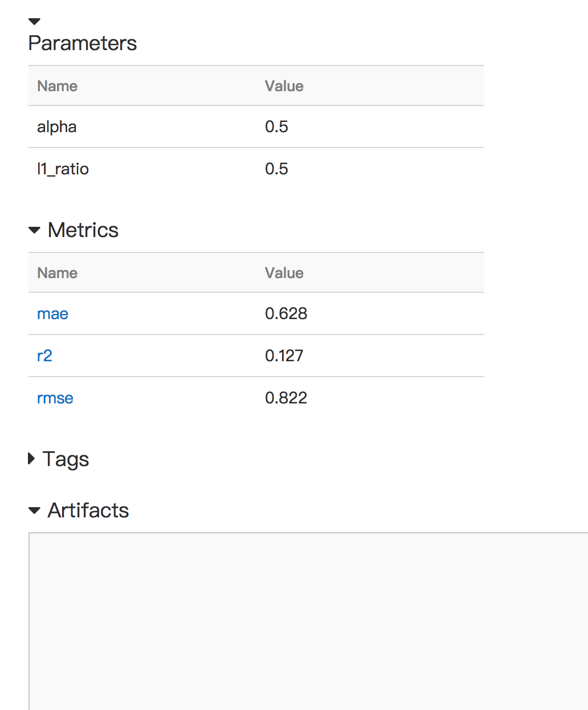Click the alpha value 0.5

coord(277,127)
